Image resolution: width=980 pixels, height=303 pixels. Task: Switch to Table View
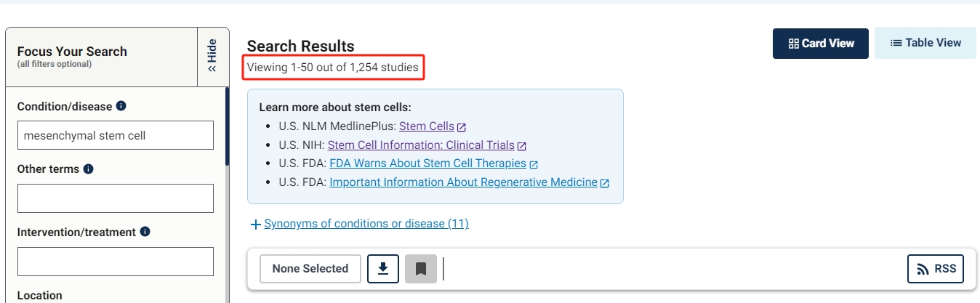[x=925, y=44]
